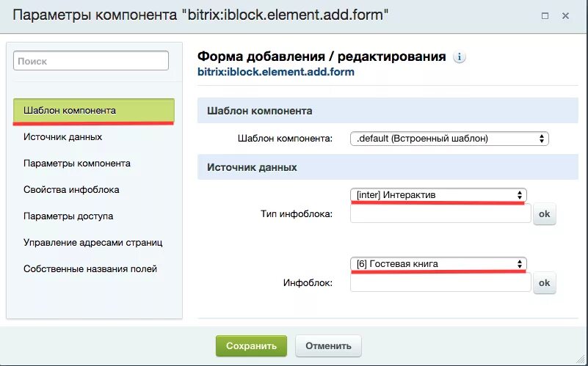
Task: Open the Шаблон компонента dropdown
Action: pos(449,139)
